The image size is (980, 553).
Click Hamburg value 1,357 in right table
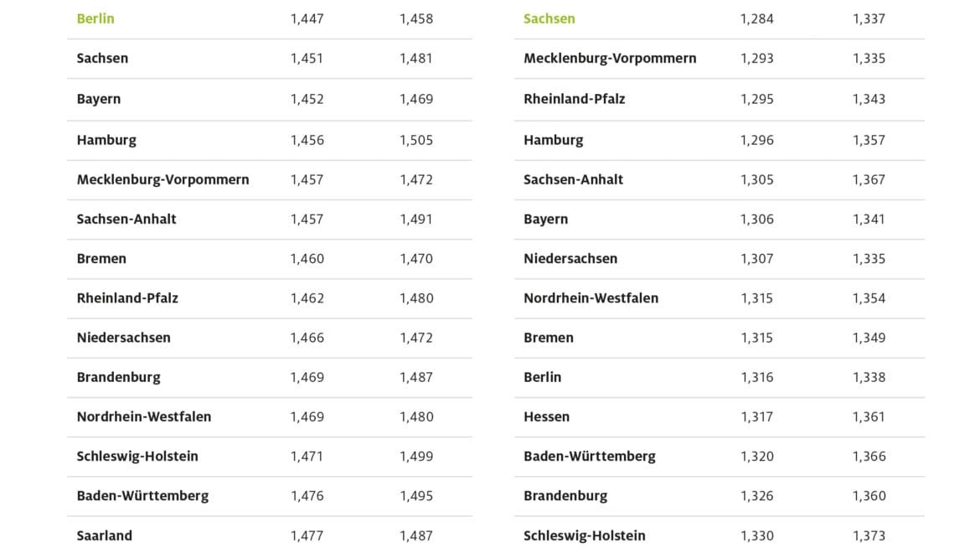869,140
